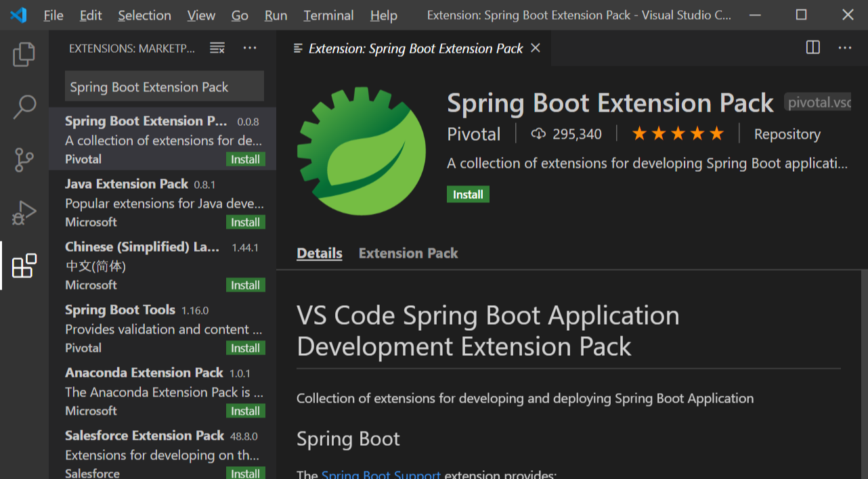Select Spring Boot Tools list entry

tap(162, 327)
